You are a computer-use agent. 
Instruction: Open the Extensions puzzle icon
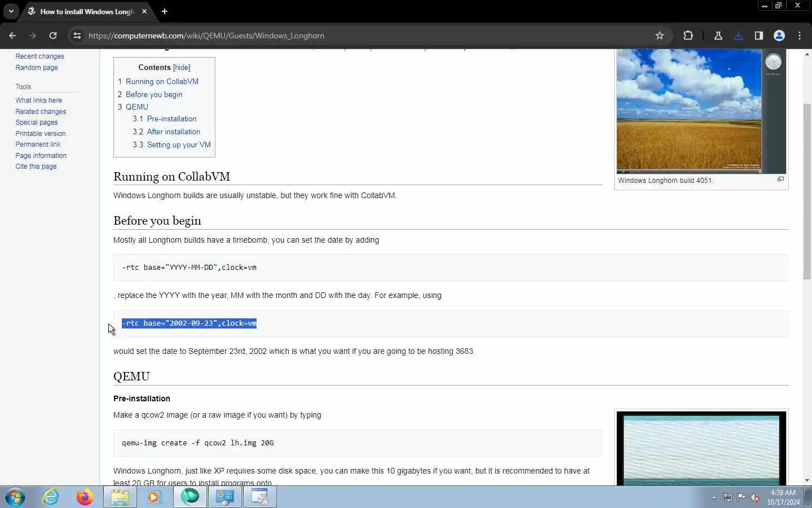[688, 36]
